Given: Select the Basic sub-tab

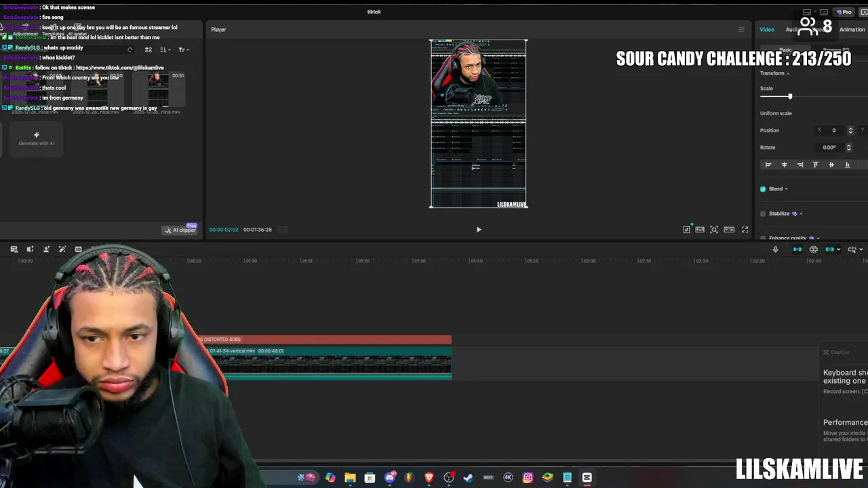Looking at the screenshot, I should tap(785, 50).
